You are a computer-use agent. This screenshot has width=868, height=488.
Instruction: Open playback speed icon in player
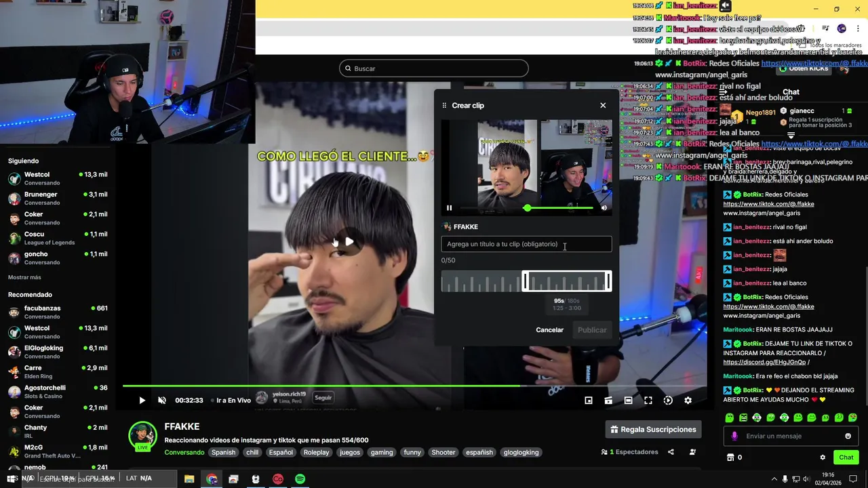668,401
